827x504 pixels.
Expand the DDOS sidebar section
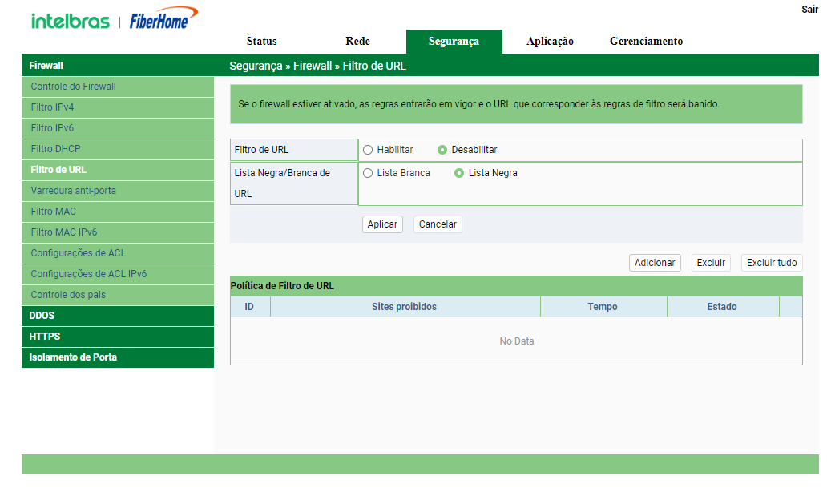pos(118,316)
